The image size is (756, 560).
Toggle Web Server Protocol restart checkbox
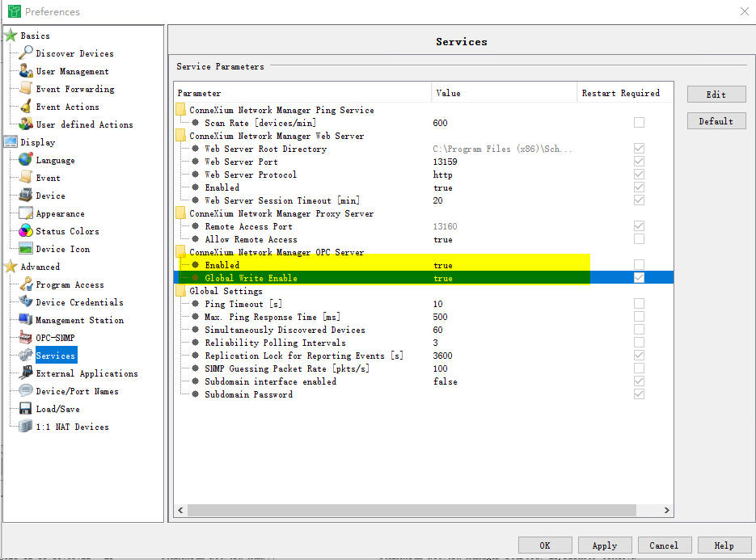tap(639, 174)
